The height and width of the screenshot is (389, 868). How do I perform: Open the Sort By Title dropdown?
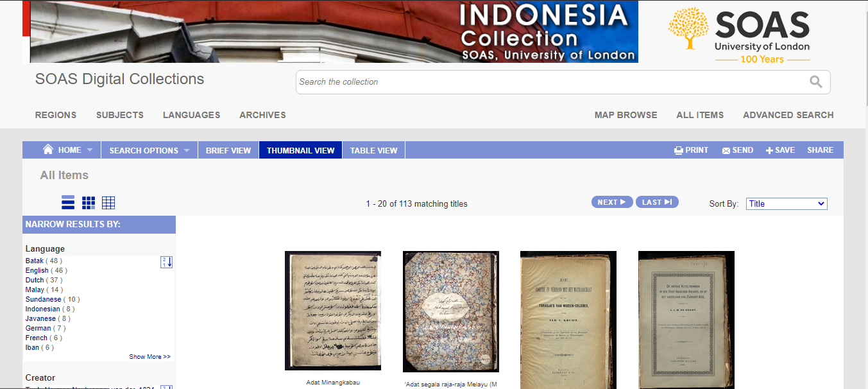point(787,203)
